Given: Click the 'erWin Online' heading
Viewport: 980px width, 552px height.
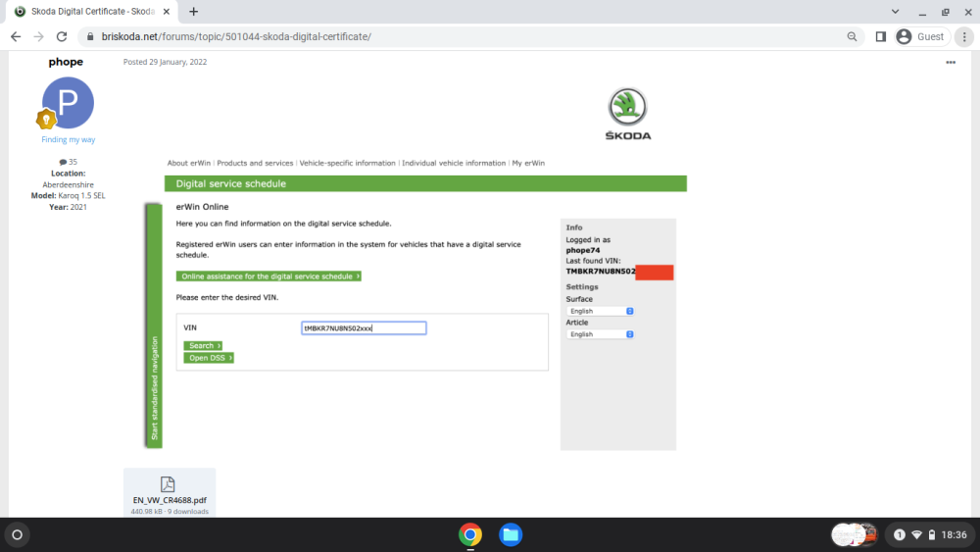Looking at the screenshot, I should click(x=202, y=207).
